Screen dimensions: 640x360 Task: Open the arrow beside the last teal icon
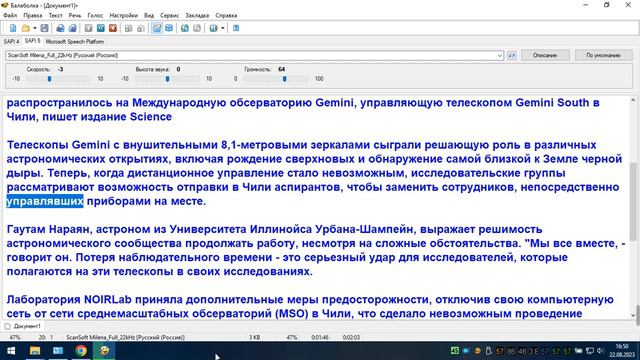tap(222, 28)
